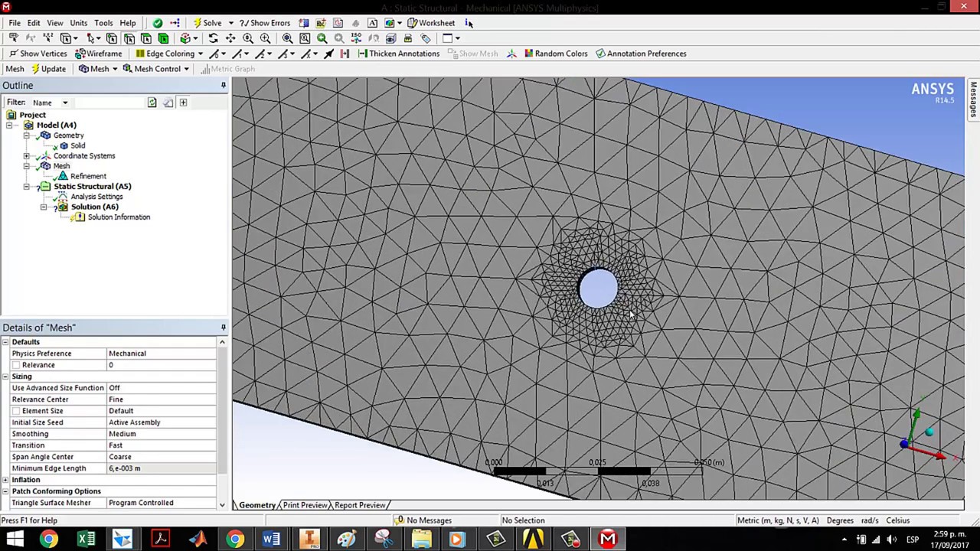
Task: Click the green checkmark toolbar icon
Action: [158, 23]
